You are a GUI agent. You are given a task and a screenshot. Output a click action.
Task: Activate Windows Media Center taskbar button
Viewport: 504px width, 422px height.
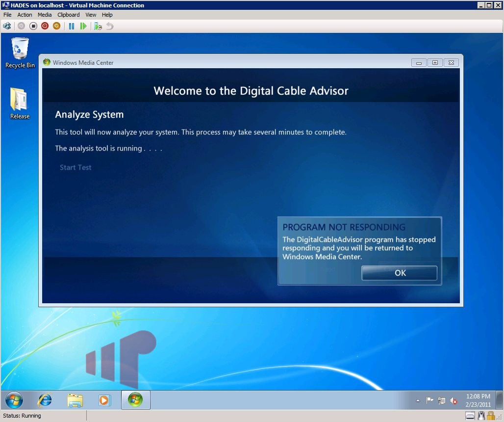point(135,400)
